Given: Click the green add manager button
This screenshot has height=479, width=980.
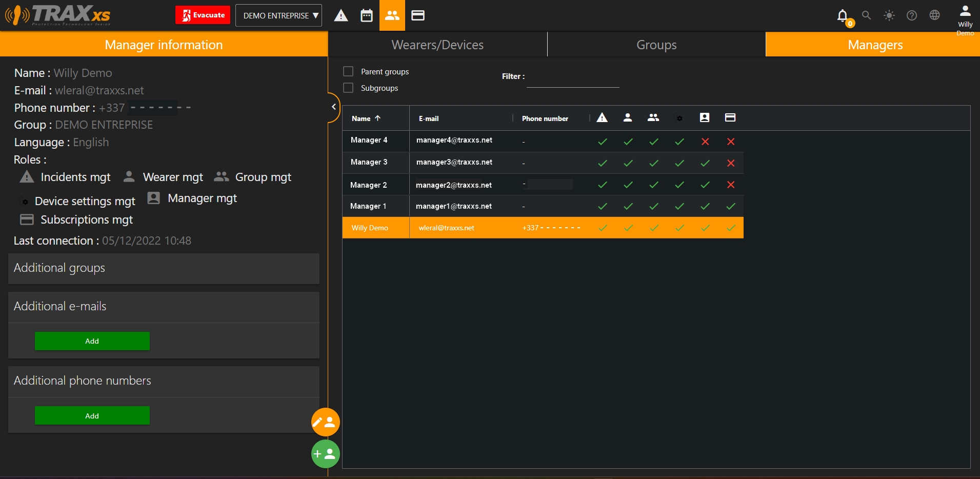Looking at the screenshot, I should point(326,454).
